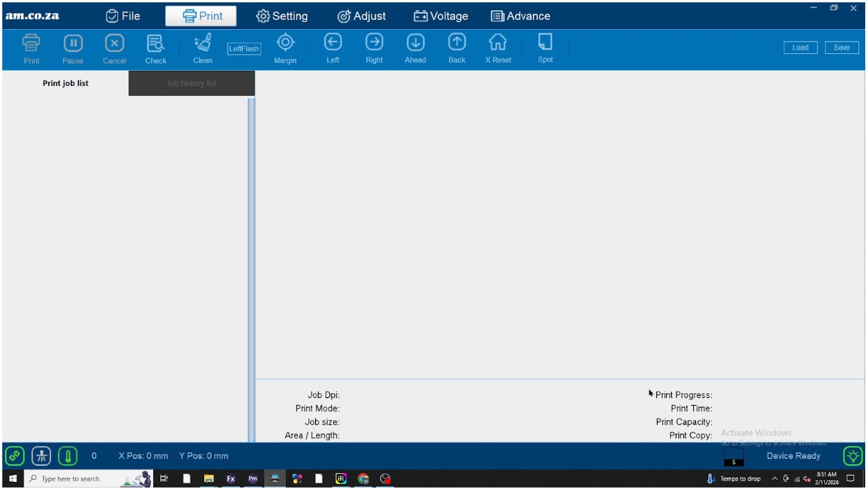Move carriage Left
The height and width of the screenshot is (491, 868).
coord(333,49)
